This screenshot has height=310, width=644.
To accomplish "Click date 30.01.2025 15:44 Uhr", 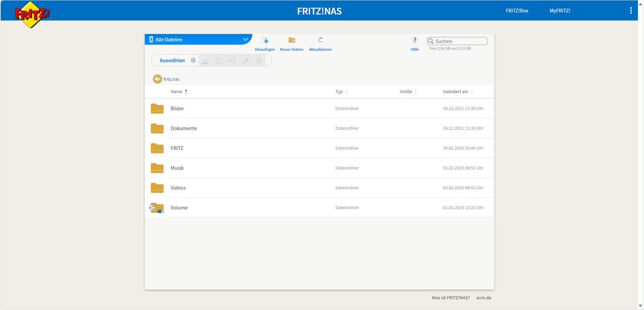I will coord(463,148).
